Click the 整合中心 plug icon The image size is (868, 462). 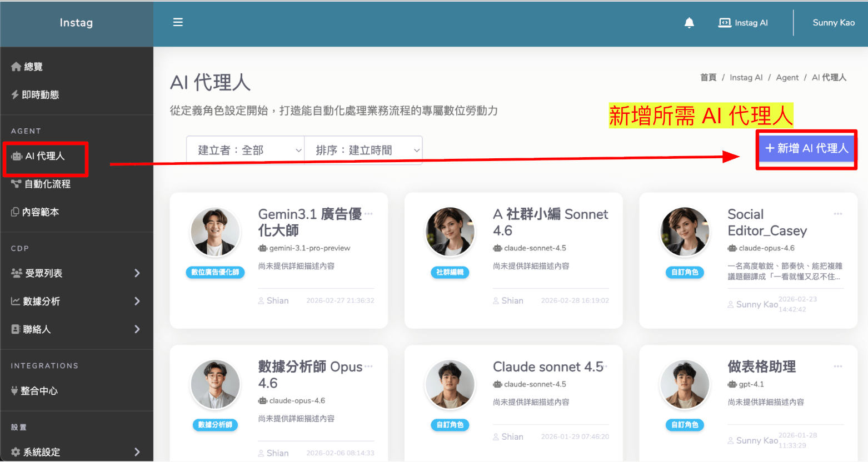pos(14,391)
